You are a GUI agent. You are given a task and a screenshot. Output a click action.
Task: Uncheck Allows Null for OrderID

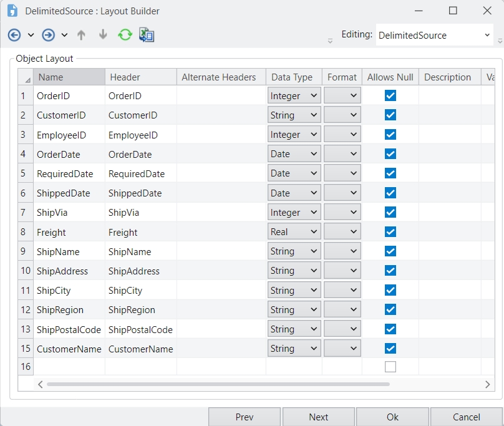coord(390,95)
